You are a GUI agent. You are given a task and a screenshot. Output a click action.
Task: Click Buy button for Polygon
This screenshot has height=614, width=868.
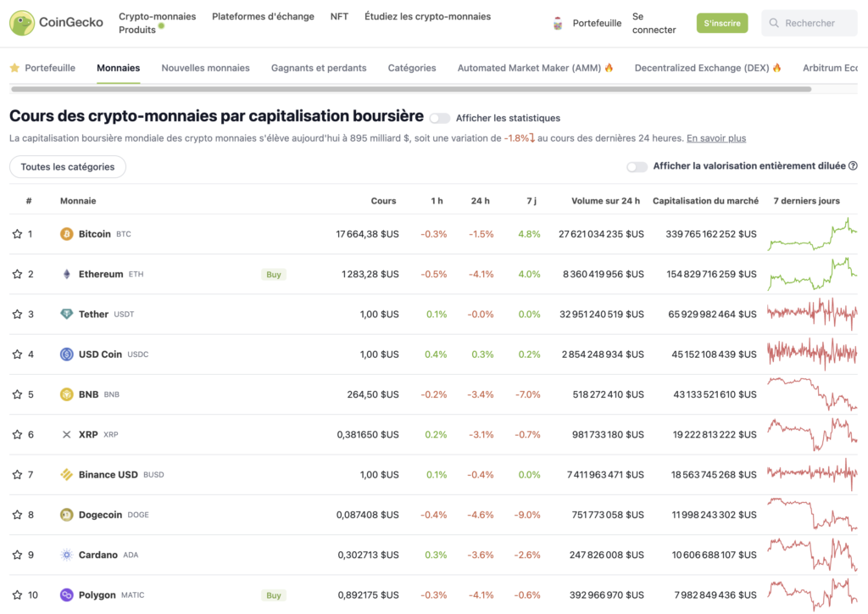click(274, 595)
